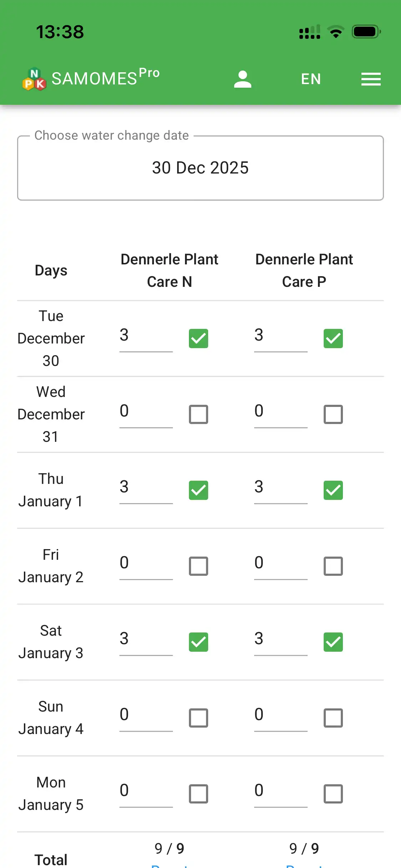Tap the Wi-Fi status icon
401x868 pixels.
335,32
